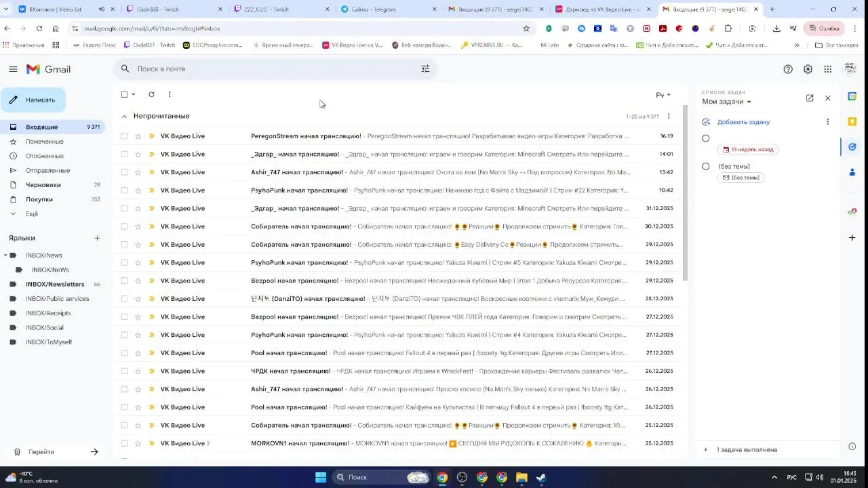Tick the select-all messages checkbox
Screen dimensions: 868x488
click(x=124, y=94)
